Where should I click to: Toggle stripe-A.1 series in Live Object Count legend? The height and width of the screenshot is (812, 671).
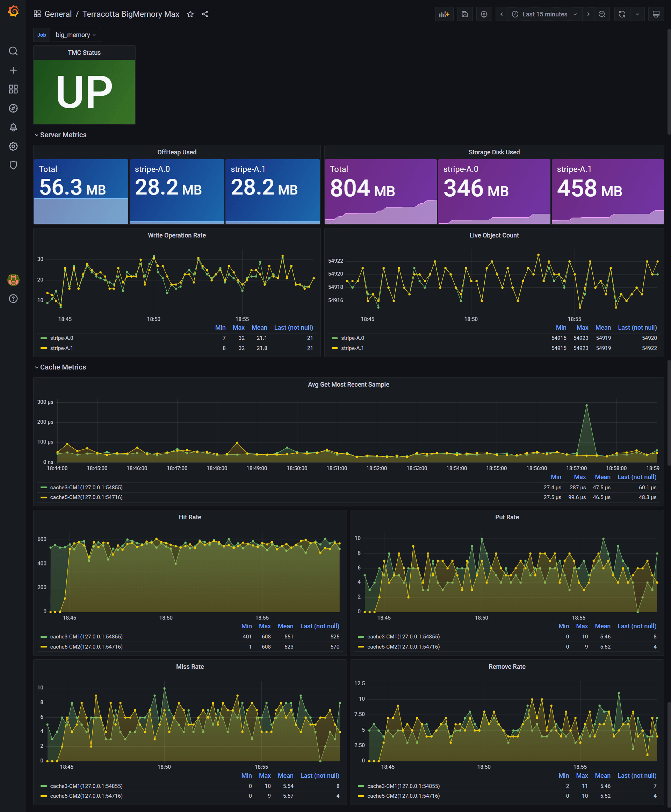pyautogui.click(x=352, y=348)
